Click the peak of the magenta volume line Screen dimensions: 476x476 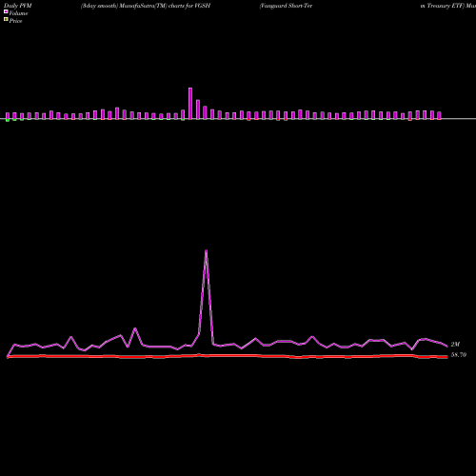(207, 250)
